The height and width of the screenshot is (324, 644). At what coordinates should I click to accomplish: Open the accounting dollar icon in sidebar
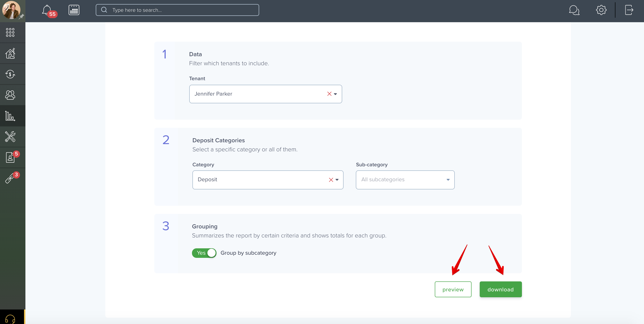10,74
